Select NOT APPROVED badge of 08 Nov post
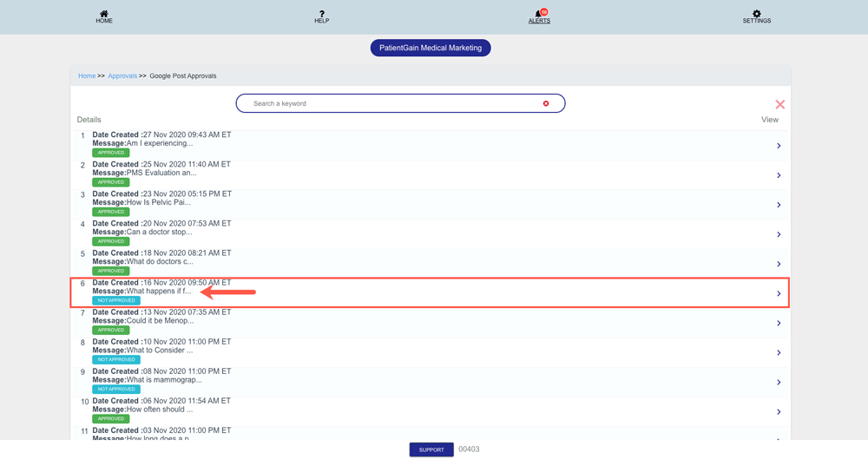 pos(116,390)
